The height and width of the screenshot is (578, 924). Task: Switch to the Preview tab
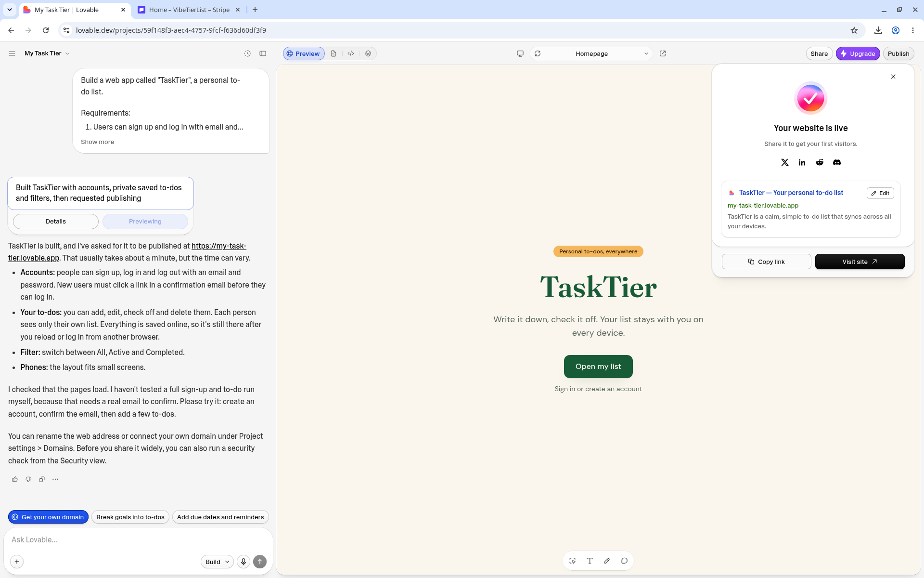point(304,53)
